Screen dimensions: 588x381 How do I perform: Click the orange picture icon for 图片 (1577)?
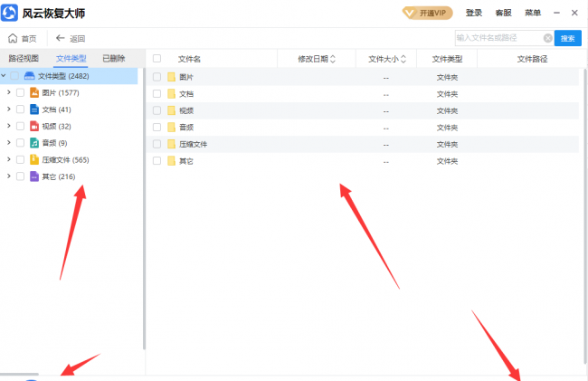click(34, 92)
